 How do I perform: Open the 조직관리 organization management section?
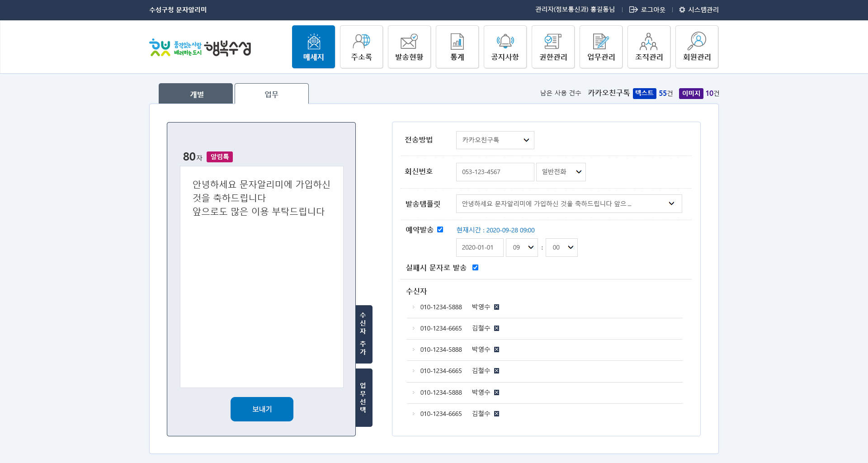(649, 47)
